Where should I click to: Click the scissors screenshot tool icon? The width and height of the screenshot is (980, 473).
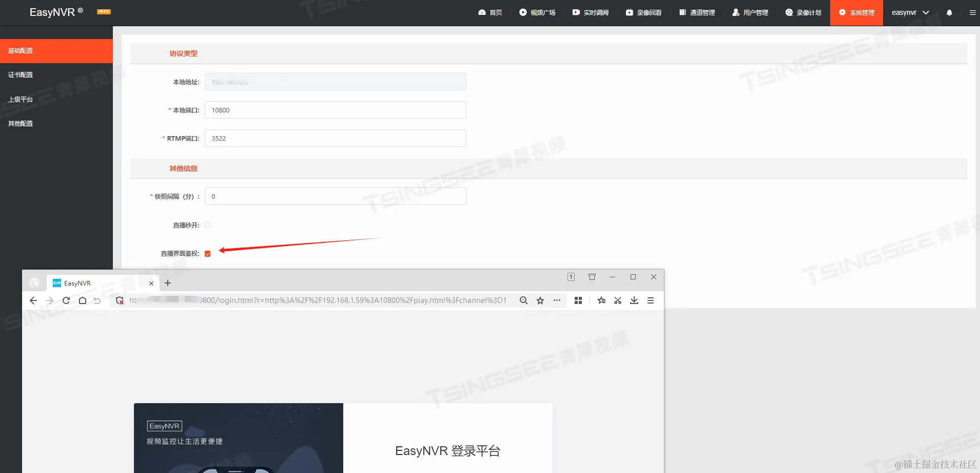click(x=618, y=300)
